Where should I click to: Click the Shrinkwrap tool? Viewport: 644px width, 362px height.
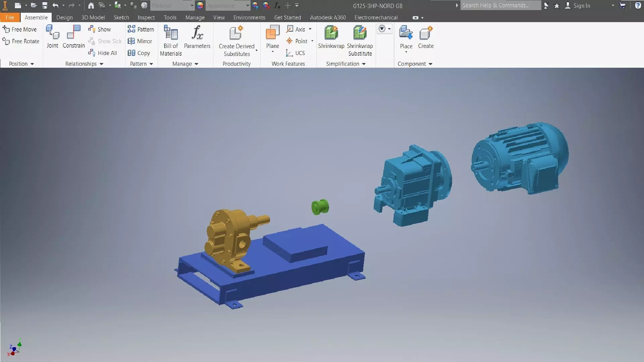[331, 37]
